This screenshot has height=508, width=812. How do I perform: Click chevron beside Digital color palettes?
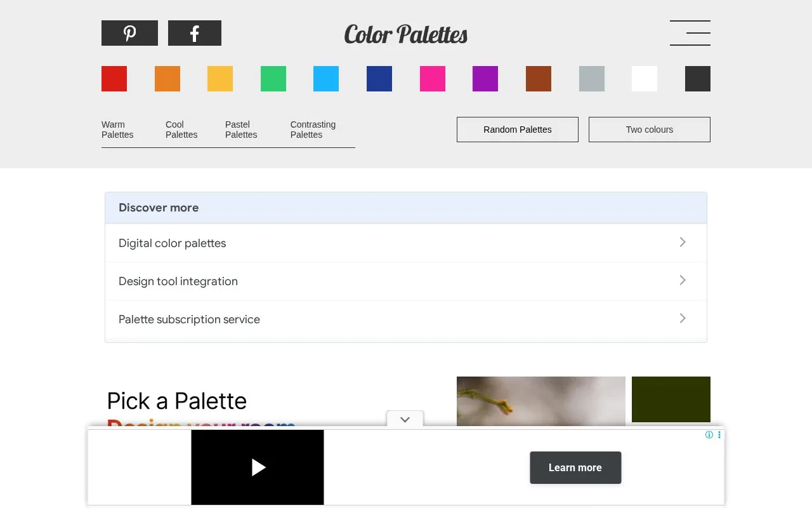click(683, 242)
